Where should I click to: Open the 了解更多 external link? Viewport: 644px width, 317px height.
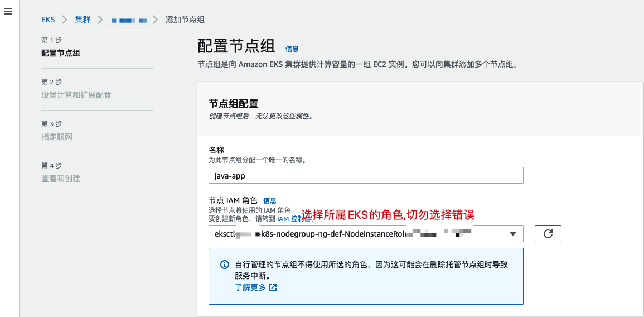(x=250, y=287)
